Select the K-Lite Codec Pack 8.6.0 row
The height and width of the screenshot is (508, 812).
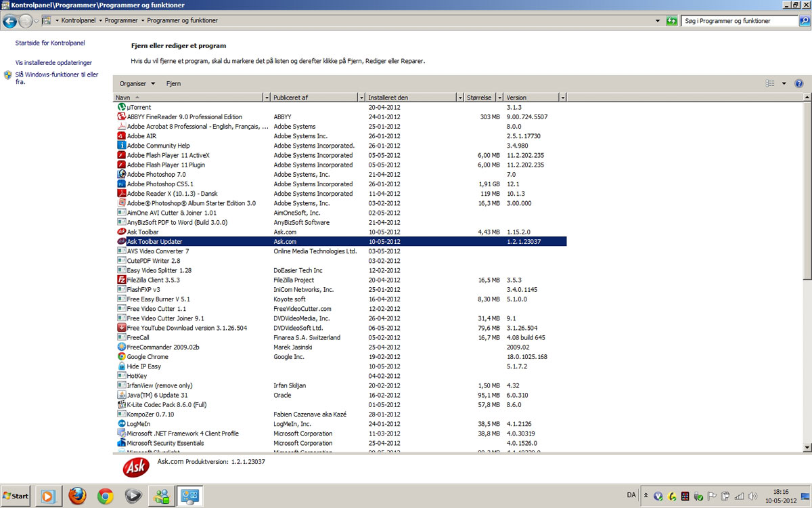click(341, 404)
